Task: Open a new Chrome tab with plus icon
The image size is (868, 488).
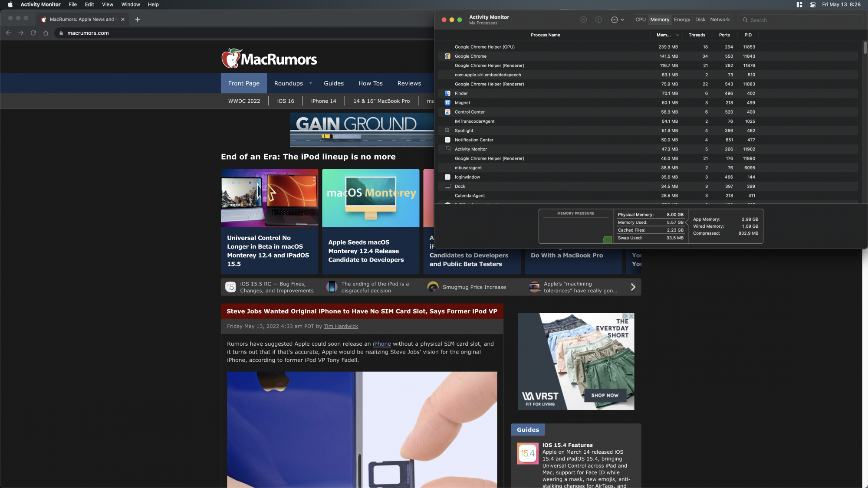Action: pos(138,20)
